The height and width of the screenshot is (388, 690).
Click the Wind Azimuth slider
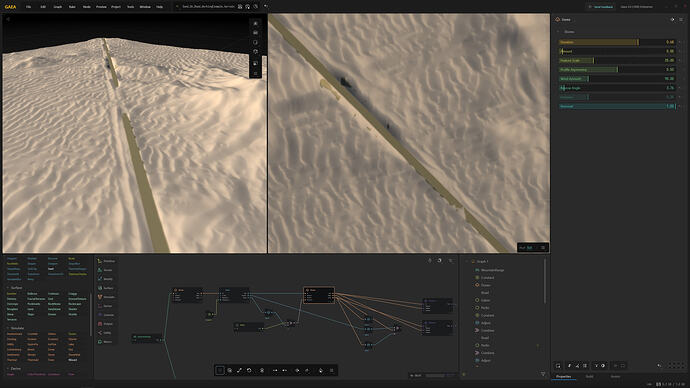(617, 79)
